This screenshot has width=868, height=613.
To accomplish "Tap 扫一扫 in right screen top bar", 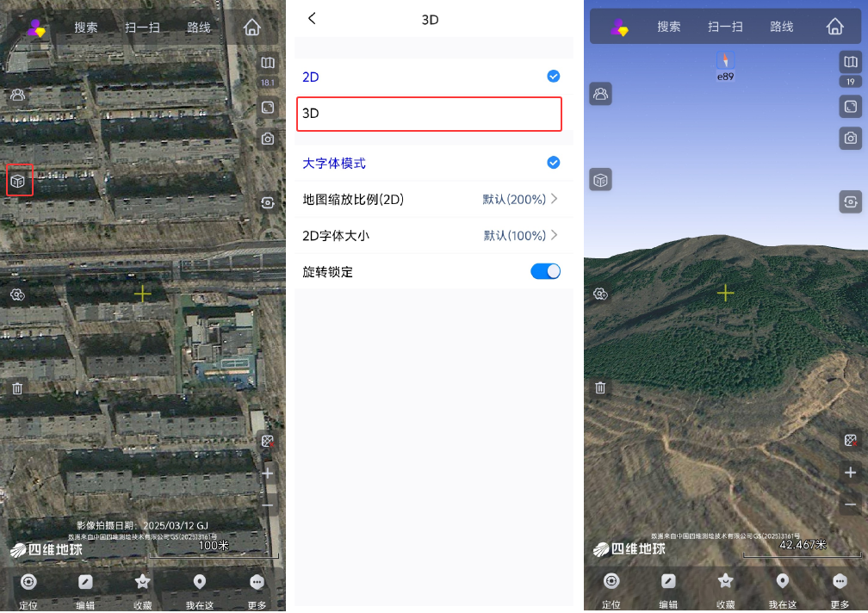I will pyautogui.click(x=725, y=27).
